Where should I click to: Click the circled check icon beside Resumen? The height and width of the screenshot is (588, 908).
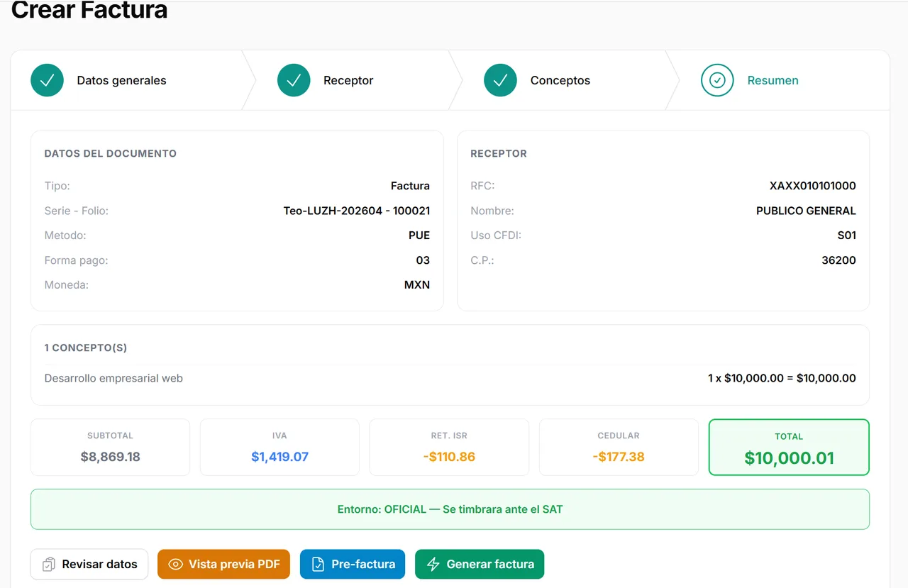(717, 80)
